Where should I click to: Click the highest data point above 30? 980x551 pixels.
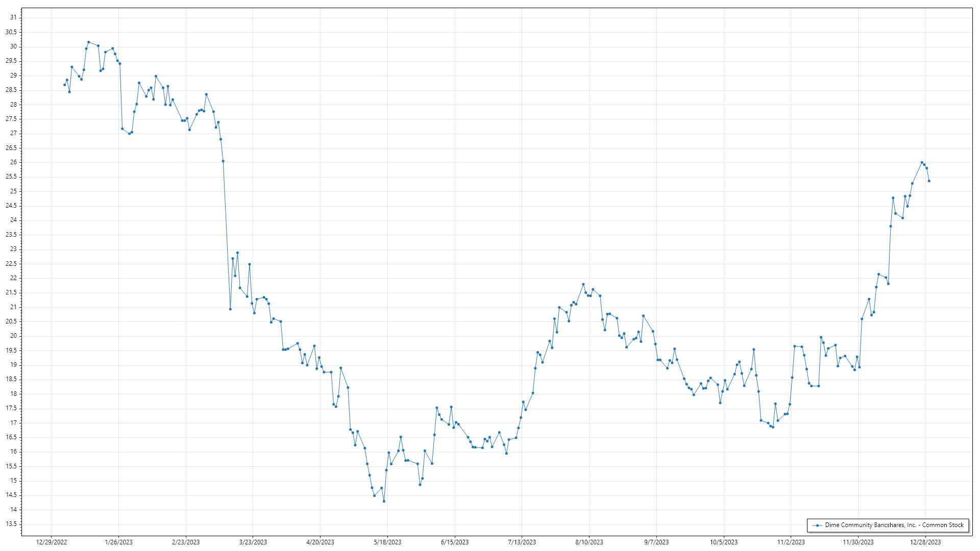point(88,42)
